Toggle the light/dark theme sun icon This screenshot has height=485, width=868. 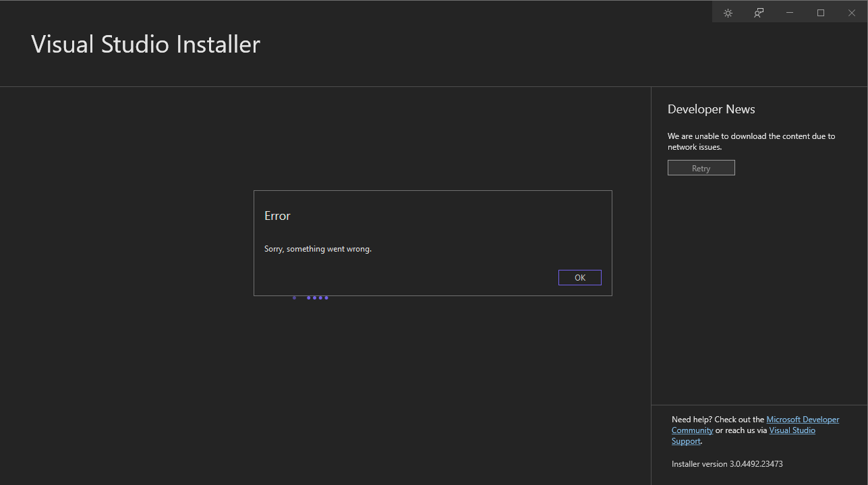728,13
